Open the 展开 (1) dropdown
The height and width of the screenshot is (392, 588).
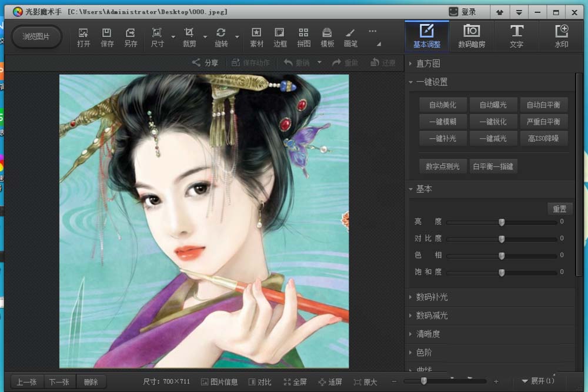tap(538, 381)
